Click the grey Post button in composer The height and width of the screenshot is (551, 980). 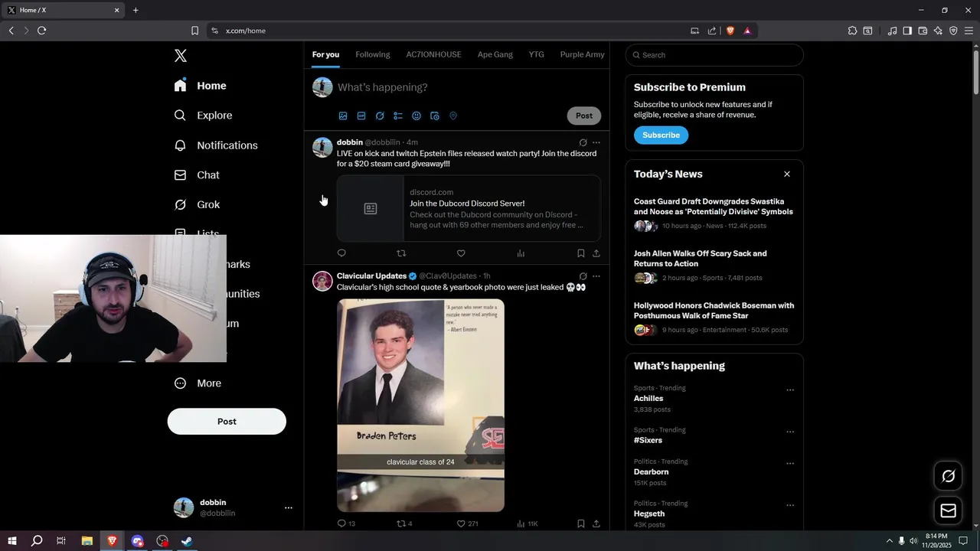coord(584,116)
